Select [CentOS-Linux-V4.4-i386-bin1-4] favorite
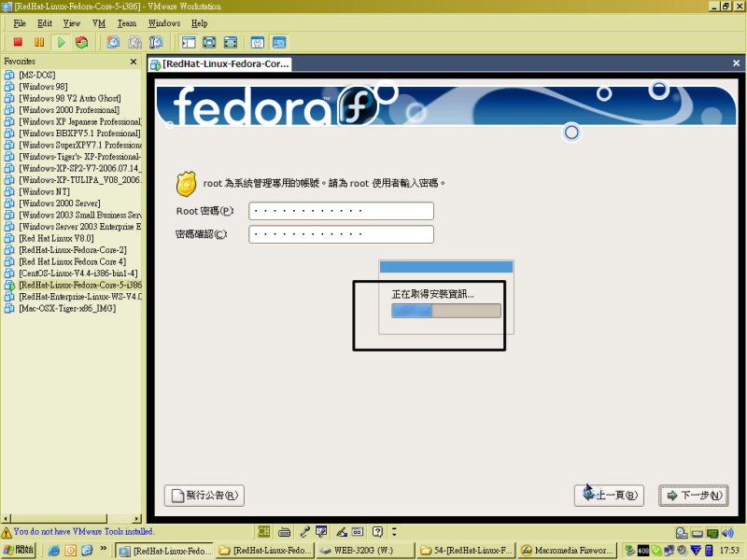The width and height of the screenshot is (747, 560). pyautogui.click(x=72, y=273)
